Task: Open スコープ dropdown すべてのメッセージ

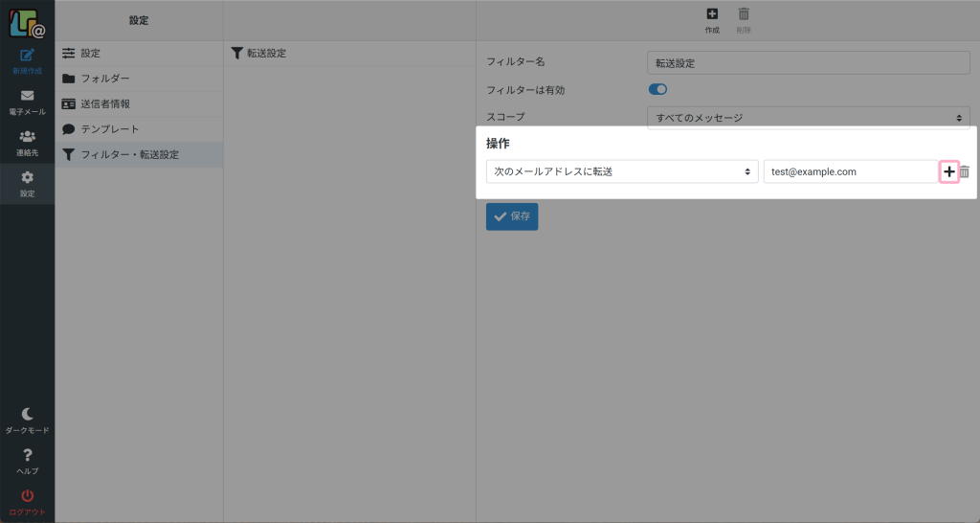Action: [x=808, y=118]
